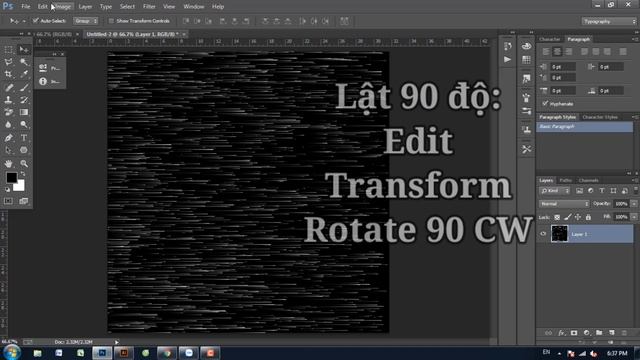Click the center text alignment button
This screenshot has width=640, height=360.
557,52
